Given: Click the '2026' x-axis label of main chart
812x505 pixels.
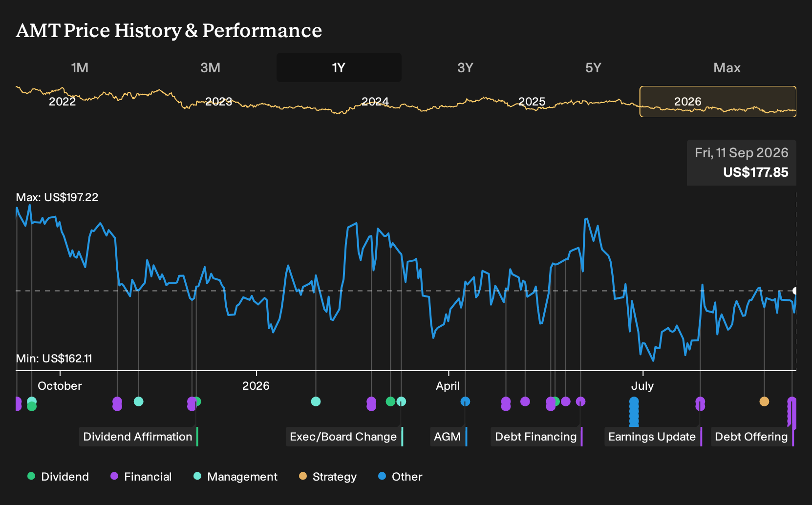Looking at the screenshot, I should click(256, 386).
